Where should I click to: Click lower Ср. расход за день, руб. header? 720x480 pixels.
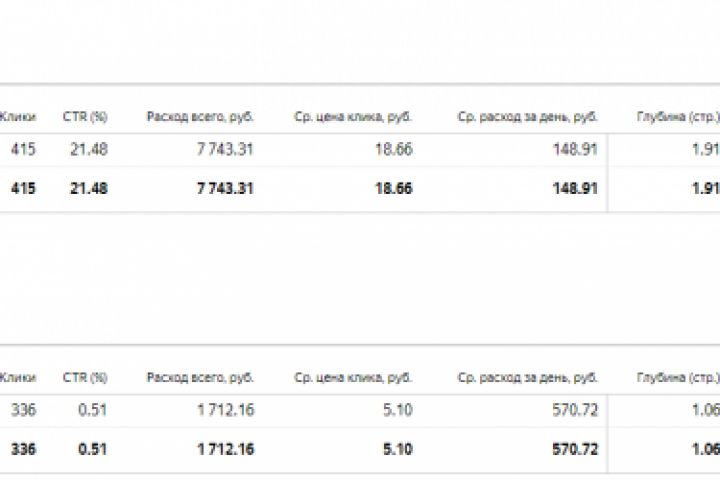(x=528, y=378)
